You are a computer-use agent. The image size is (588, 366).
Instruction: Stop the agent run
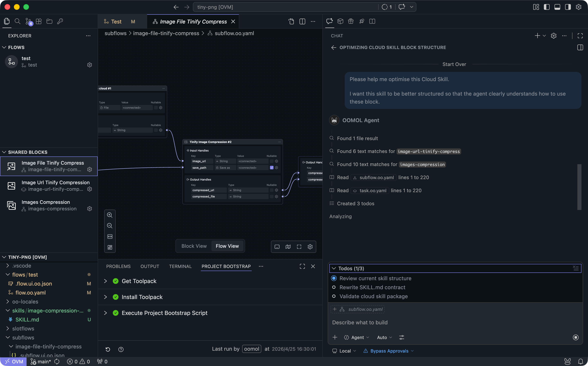pyautogui.click(x=576, y=337)
